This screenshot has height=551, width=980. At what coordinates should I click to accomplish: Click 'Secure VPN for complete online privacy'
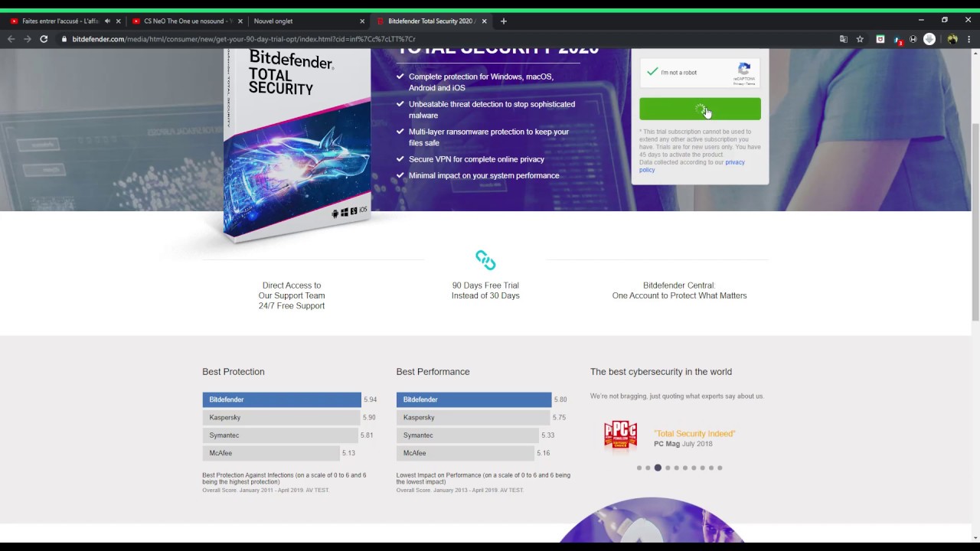pyautogui.click(x=476, y=159)
